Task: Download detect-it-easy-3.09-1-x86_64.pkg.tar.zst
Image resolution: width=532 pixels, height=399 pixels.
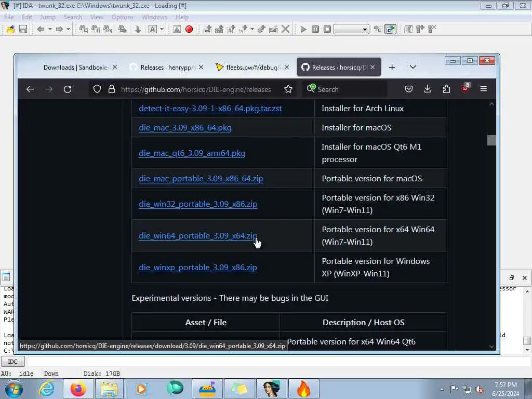Action: click(210, 109)
